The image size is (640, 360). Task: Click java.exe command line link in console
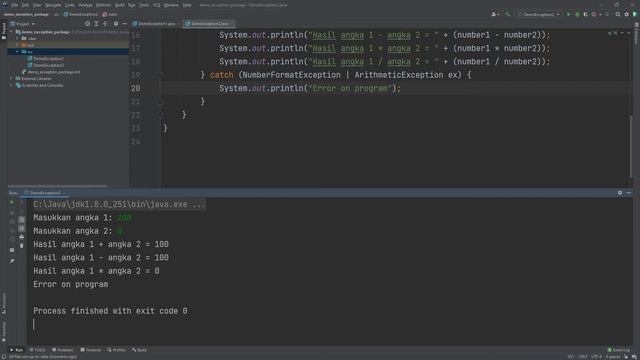pyautogui.click(x=120, y=204)
